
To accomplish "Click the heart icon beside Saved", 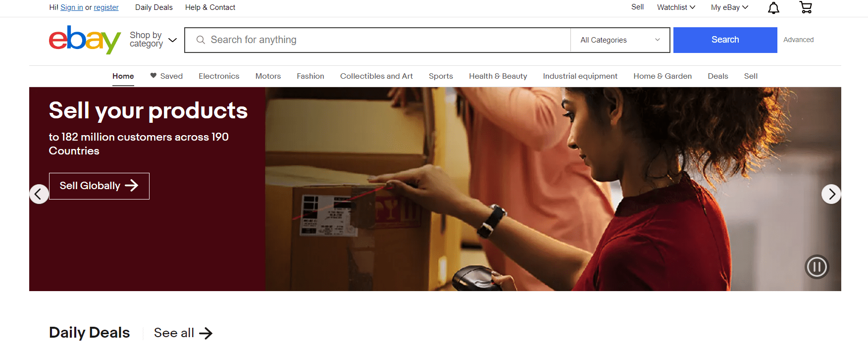I will click(x=153, y=76).
